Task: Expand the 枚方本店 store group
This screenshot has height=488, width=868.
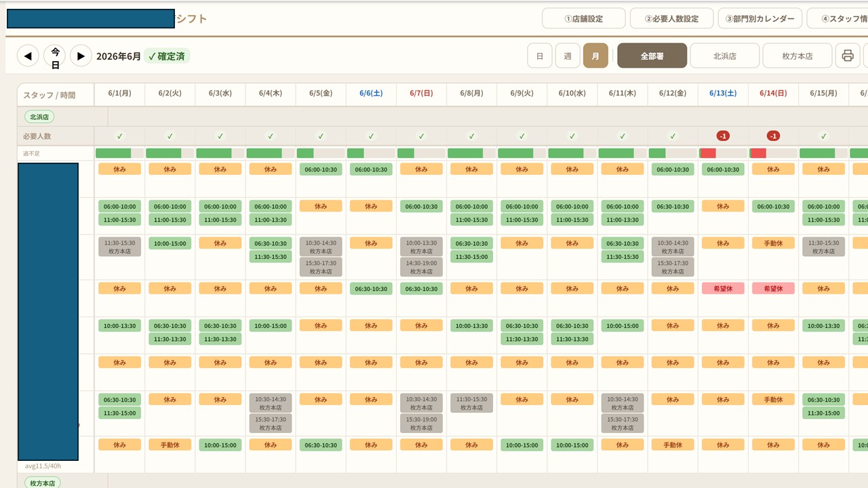Action: [43, 483]
